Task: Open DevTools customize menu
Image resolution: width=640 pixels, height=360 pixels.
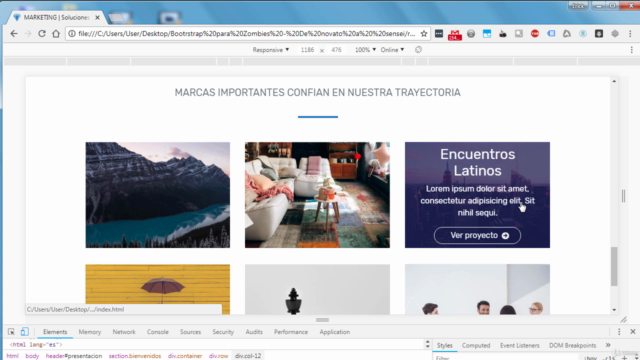Action: [619, 332]
